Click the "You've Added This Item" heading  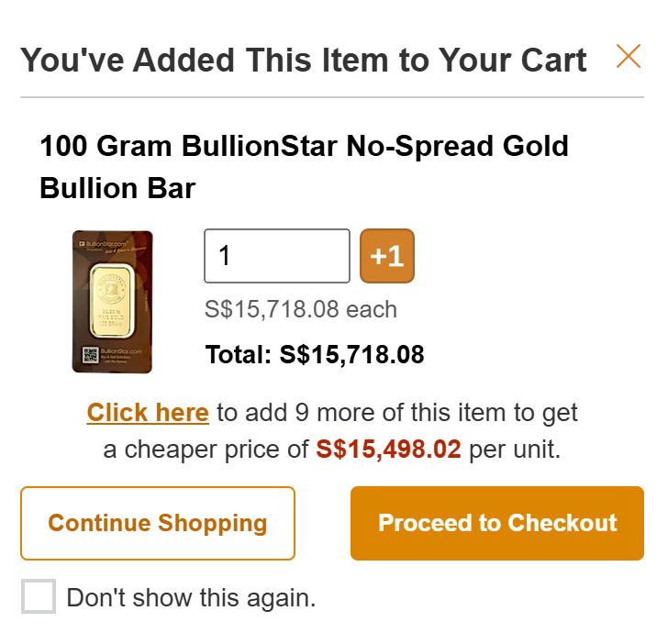click(x=304, y=61)
